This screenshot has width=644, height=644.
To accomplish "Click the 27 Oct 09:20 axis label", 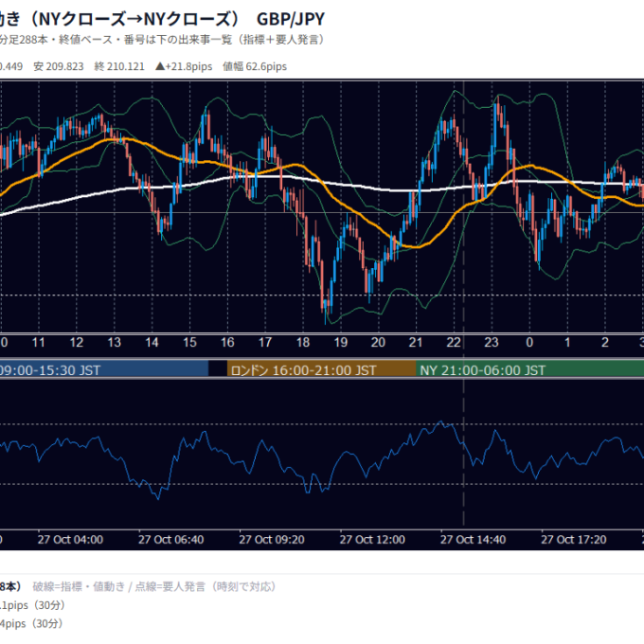I will (x=272, y=539).
